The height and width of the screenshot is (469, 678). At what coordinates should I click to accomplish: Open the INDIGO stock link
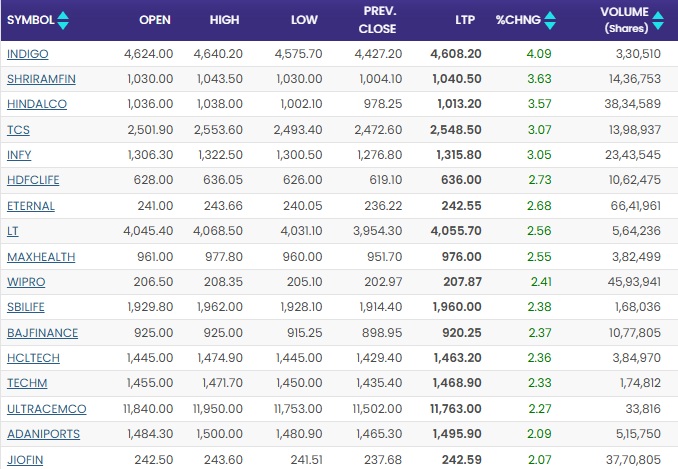click(26, 54)
